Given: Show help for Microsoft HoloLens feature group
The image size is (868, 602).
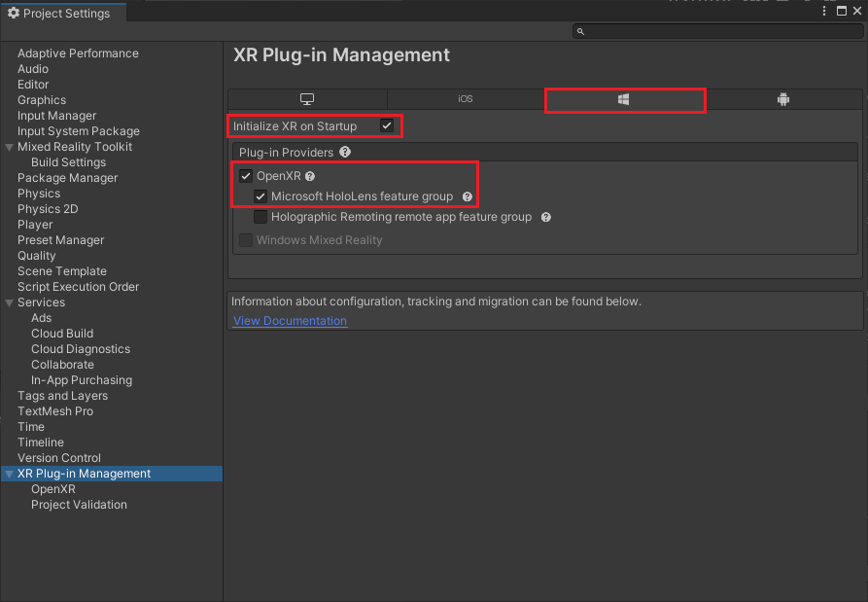Looking at the screenshot, I should click(468, 196).
